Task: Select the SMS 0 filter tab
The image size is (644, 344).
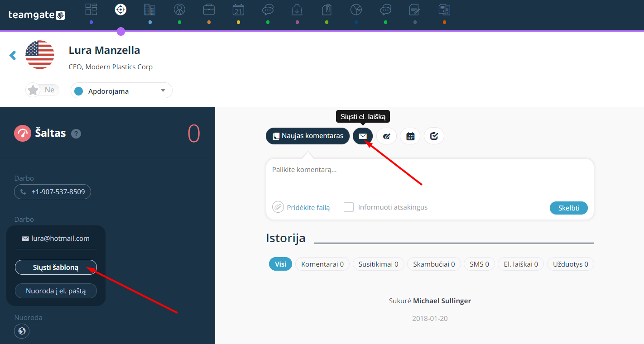Action: [479, 264]
